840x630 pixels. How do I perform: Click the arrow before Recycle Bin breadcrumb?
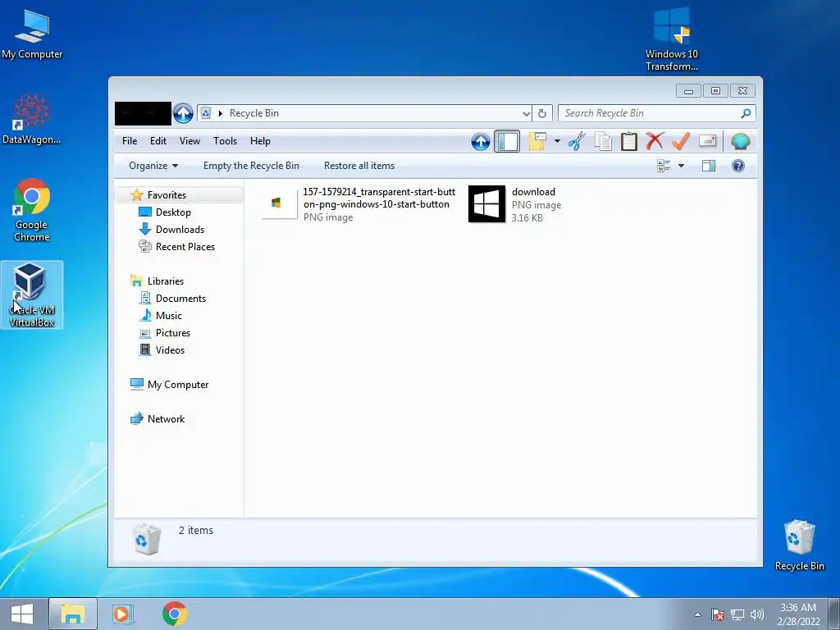(x=220, y=113)
